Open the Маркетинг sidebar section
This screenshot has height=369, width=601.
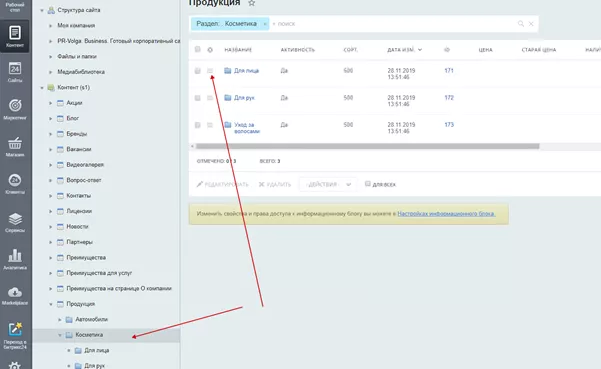point(15,109)
